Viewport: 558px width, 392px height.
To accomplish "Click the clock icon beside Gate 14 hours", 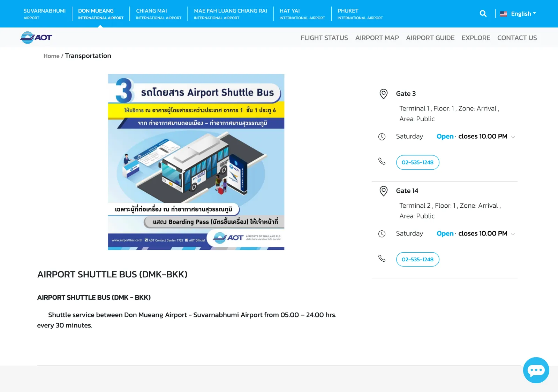I will click(x=382, y=234).
